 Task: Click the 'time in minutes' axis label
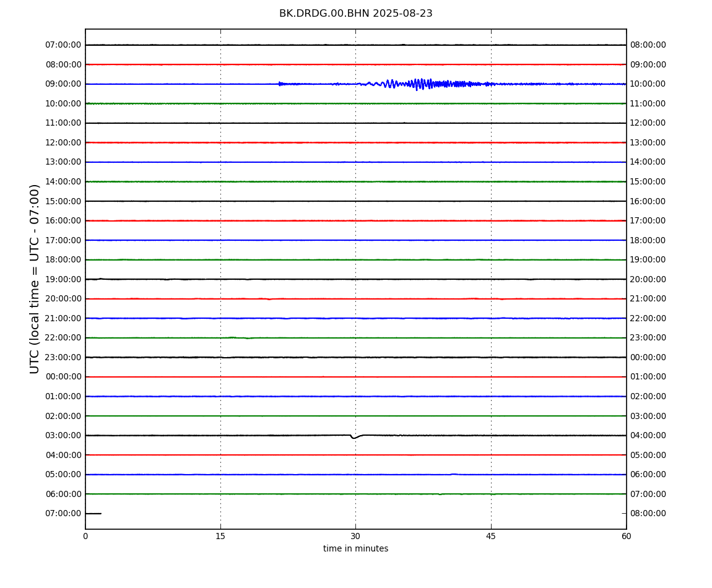[355, 548]
